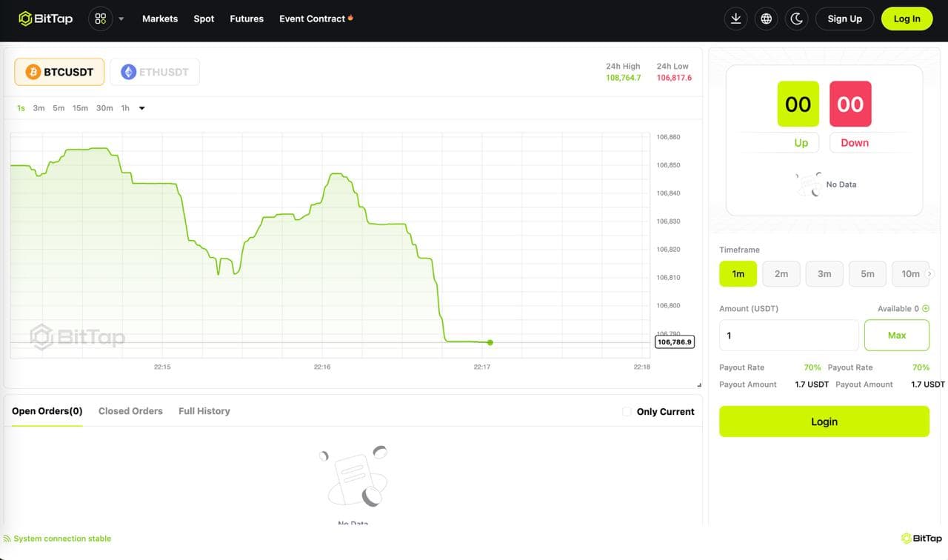This screenshot has width=948, height=560.
Task: Select the ETHUSDT pair tab
Action: [x=155, y=72]
